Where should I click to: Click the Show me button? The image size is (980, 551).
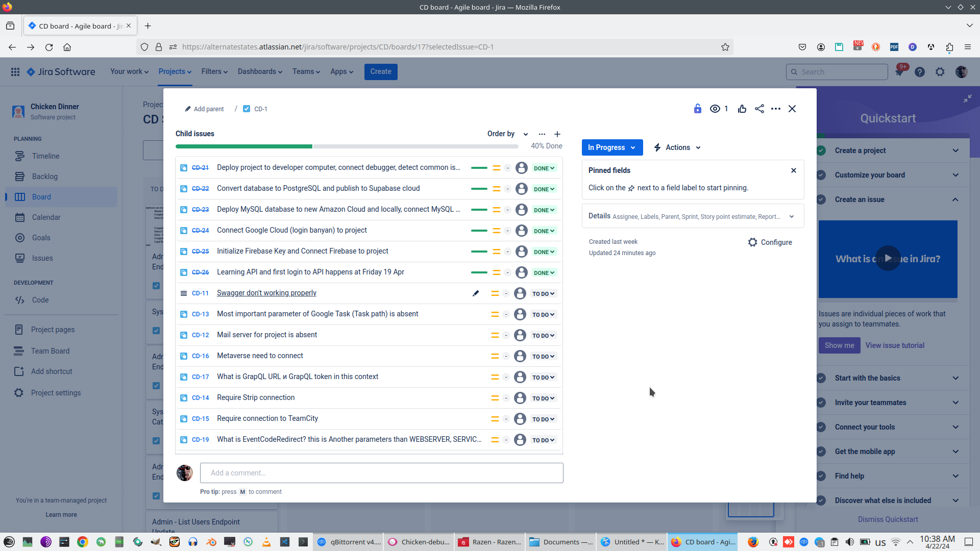click(839, 345)
